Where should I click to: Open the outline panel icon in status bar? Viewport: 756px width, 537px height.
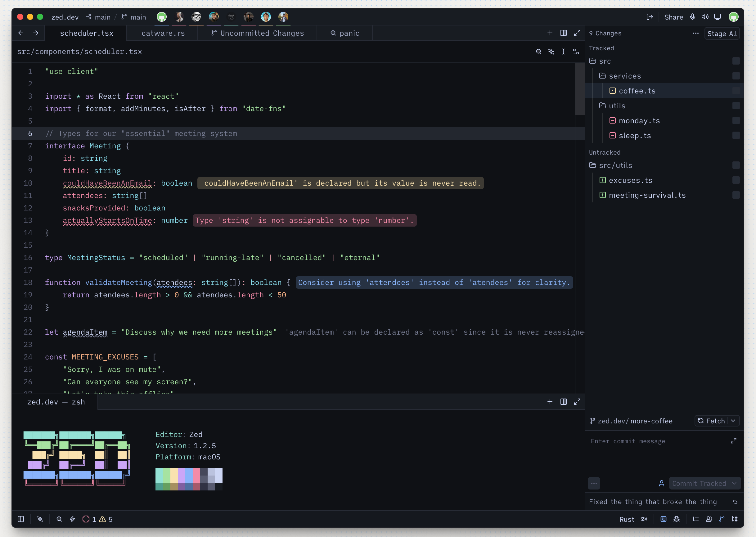coord(696,519)
